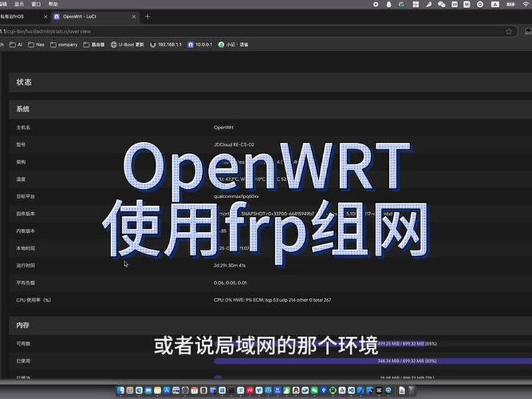Click the screen record circle icon in menu bar
Viewport: 532px width, 399px height.
[376, 5]
